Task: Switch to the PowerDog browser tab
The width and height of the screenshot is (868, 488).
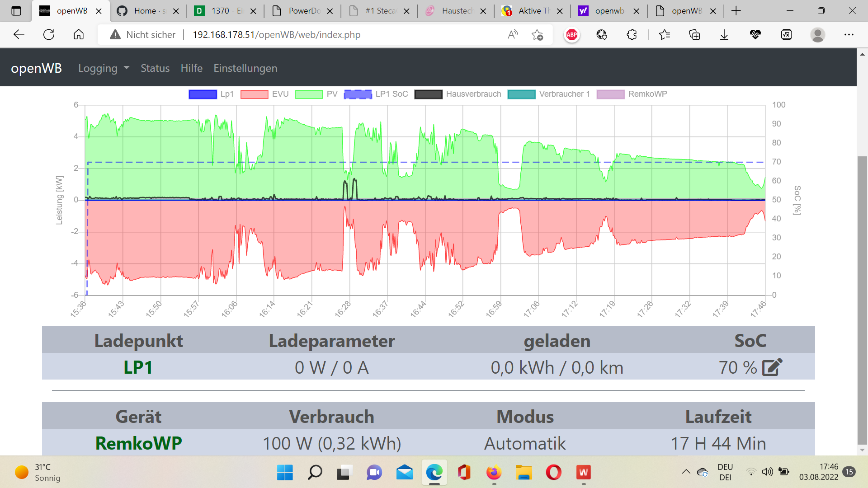Action: (304, 11)
